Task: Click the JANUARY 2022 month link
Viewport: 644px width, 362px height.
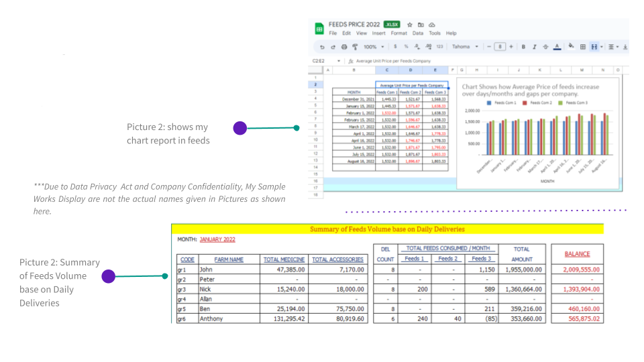Action: tap(217, 239)
